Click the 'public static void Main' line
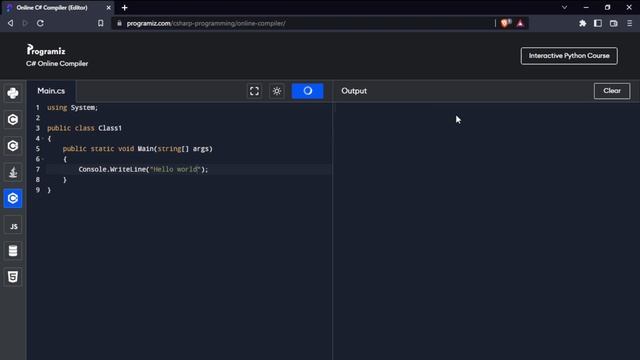The height and width of the screenshot is (360, 640). click(138, 149)
